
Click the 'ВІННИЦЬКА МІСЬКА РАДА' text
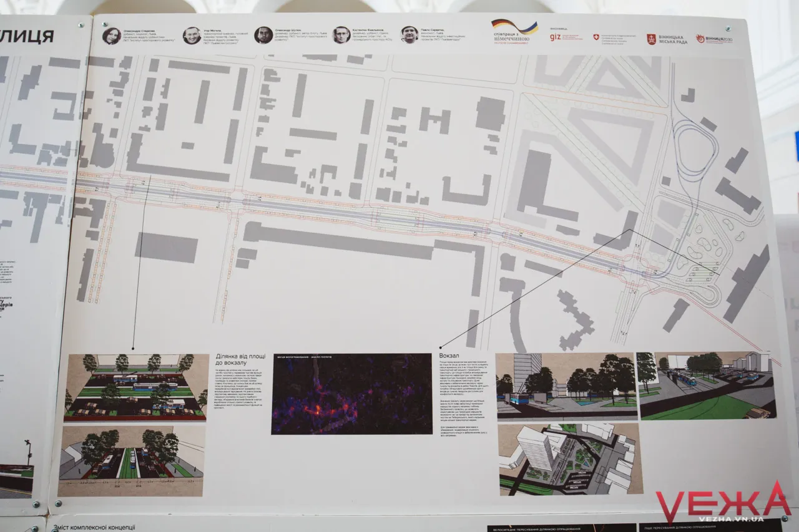672,39
